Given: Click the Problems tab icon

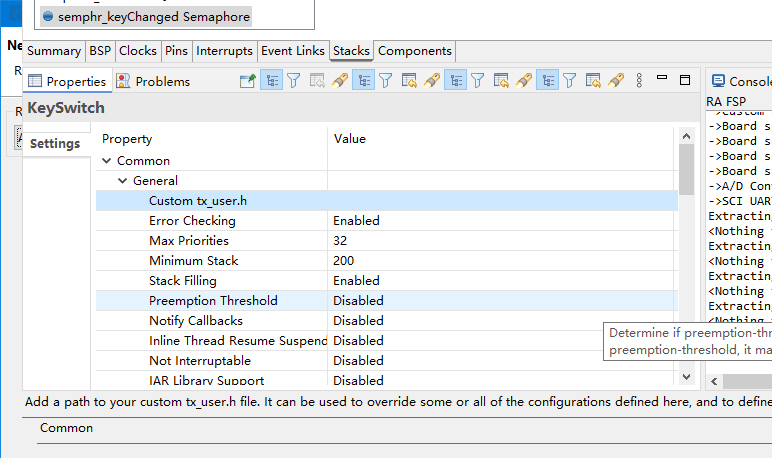Looking at the screenshot, I should tap(123, 81).
